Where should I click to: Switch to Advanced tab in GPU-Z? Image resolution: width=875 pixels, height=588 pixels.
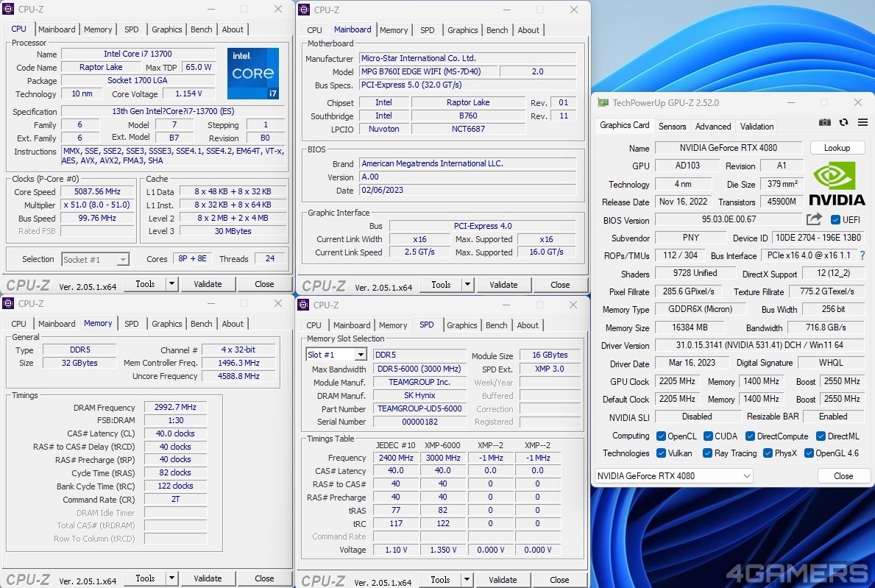point(712,126)
